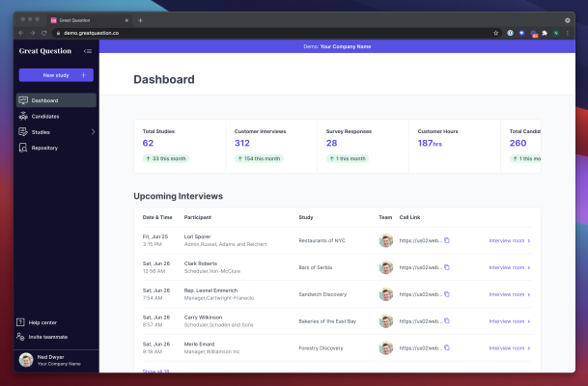Screen dimensions: 588x386
Task: Open the Help center icon
Action: [x=21, y=322]
